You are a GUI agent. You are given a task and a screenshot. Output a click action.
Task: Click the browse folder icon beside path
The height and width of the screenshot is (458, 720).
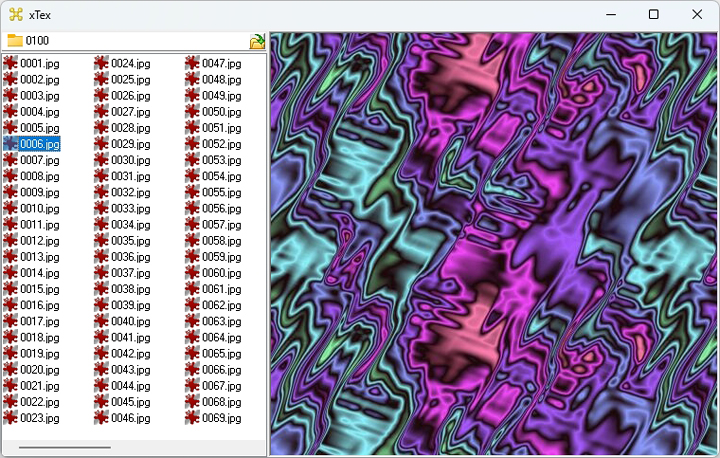257,41
